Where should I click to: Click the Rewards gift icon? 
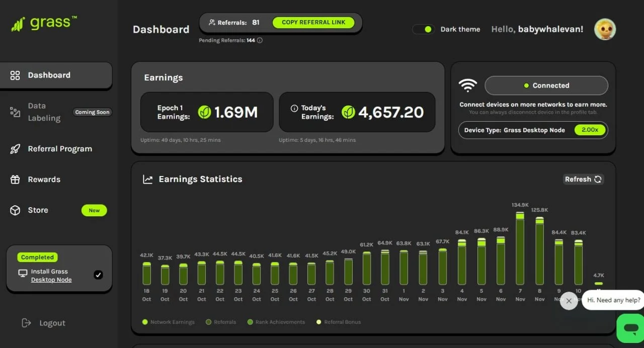(15, 180)
